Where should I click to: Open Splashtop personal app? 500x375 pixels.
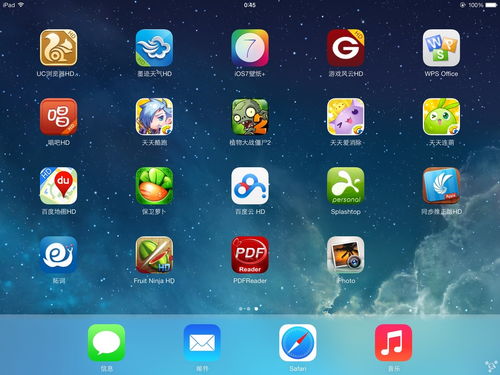pyautogui.click(x=346, y=186)
